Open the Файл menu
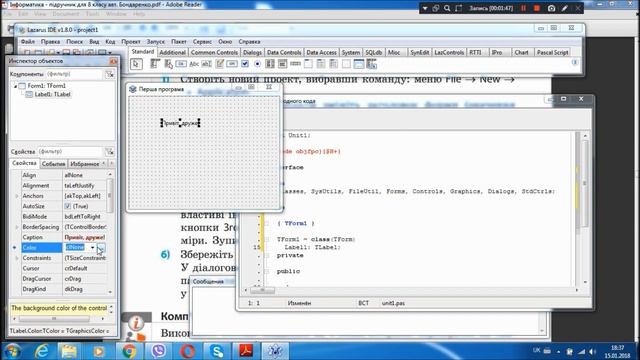Screen dimensions: 640x360 pyautogui.click(x=28, y=42)
